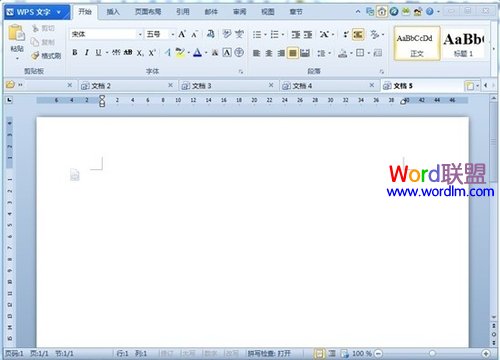Open the underline style dropdown arrow

tap(107, 53)
